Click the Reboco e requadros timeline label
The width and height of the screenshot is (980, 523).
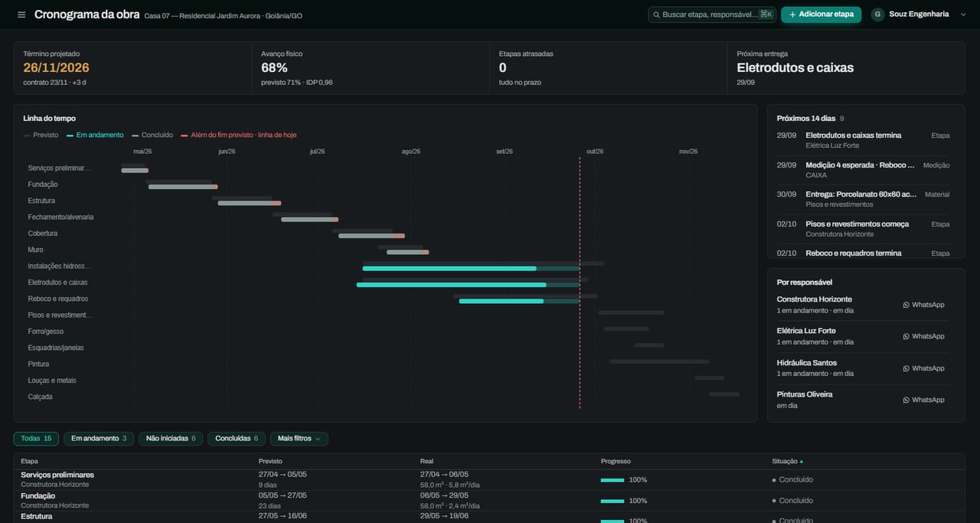(58, 299)
